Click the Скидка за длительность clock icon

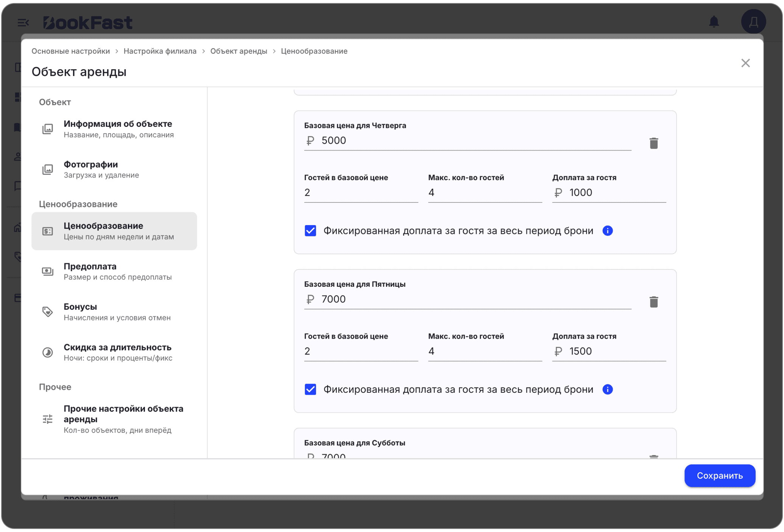47,352
